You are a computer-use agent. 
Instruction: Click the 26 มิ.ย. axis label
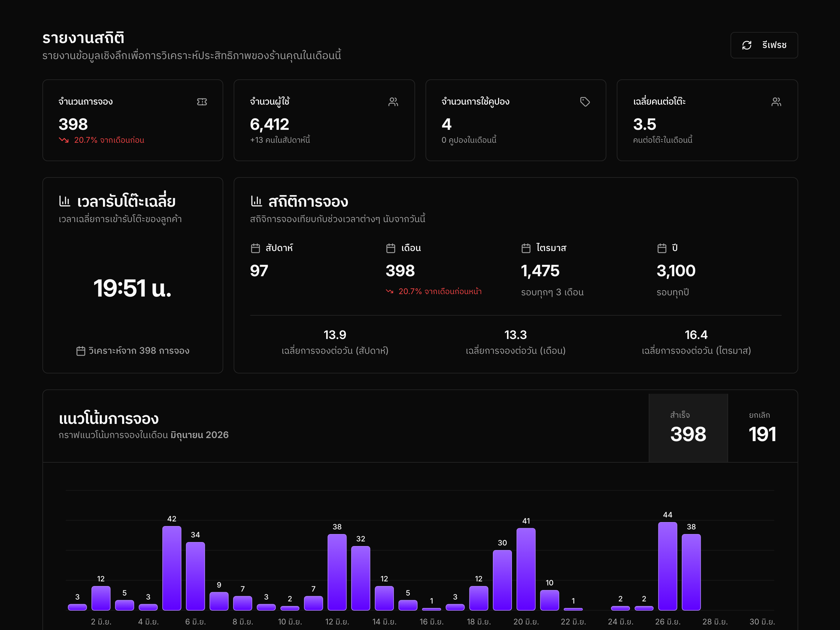[668, 622]
